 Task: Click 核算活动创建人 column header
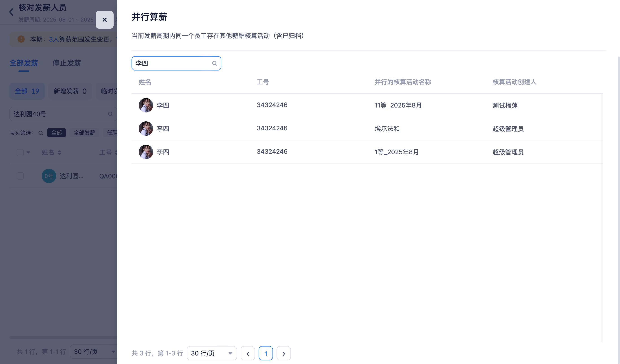pos(514,82)
